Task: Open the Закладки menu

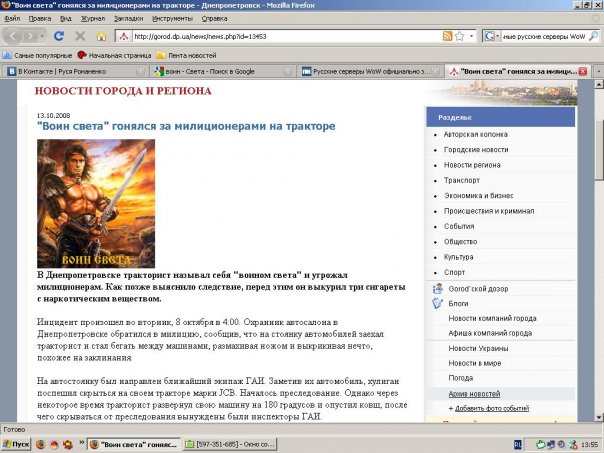Action: pos(128,18)
